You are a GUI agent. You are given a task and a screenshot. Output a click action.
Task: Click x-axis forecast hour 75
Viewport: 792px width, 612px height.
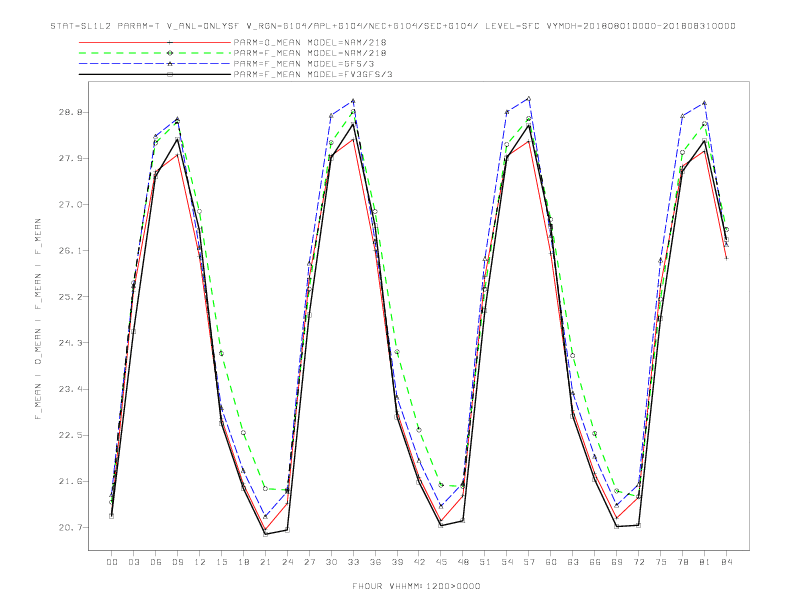coord(661,562)
